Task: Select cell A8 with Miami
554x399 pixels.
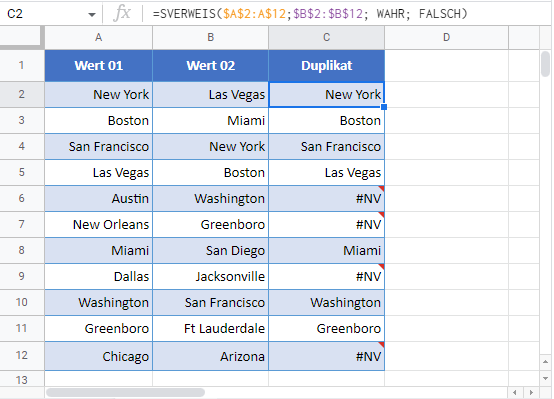Action: click(99, 251)
